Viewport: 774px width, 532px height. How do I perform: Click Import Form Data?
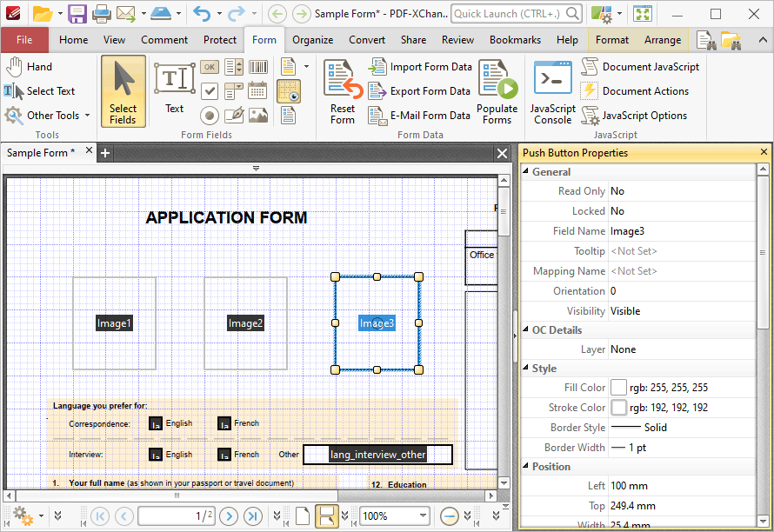point(421,67)
